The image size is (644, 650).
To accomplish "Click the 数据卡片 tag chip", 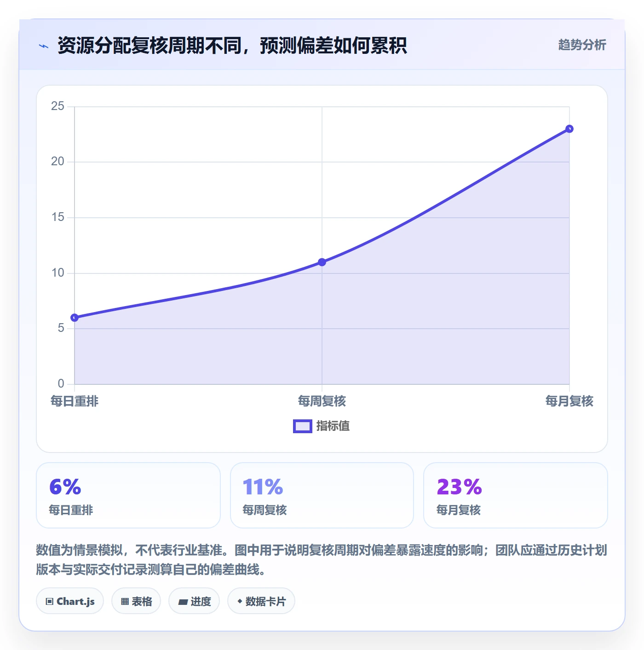I will click(x=261, y=601).
